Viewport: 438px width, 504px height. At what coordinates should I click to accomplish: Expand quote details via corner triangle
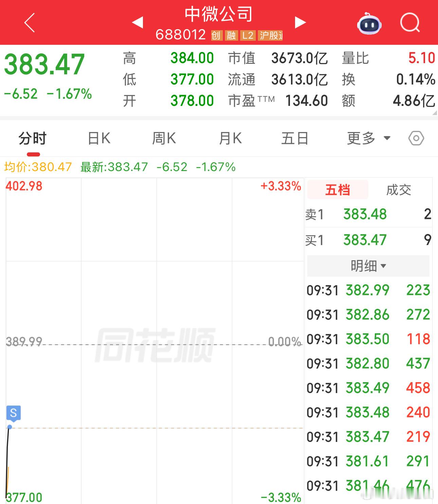tap(434, 112)
